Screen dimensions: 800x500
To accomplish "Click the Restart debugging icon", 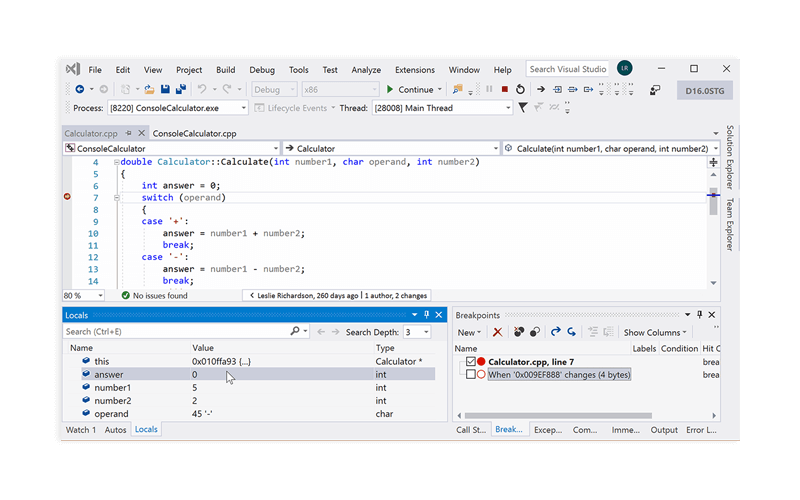I will click(x=520, y=89).
